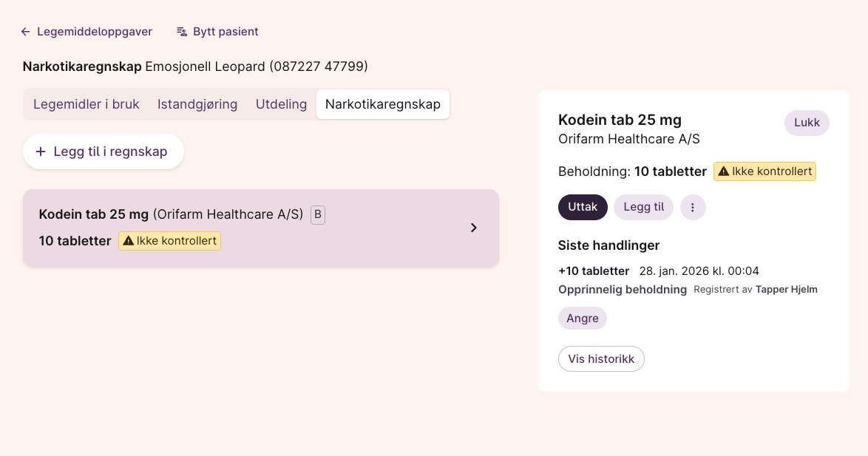Click the plus icon for Legg til i regnskap

point(41,152)
